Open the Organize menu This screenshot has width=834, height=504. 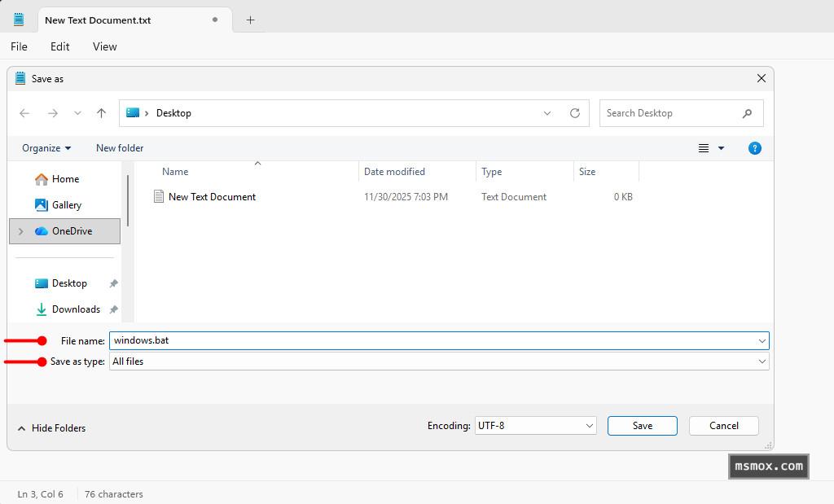tap(46, 148)
